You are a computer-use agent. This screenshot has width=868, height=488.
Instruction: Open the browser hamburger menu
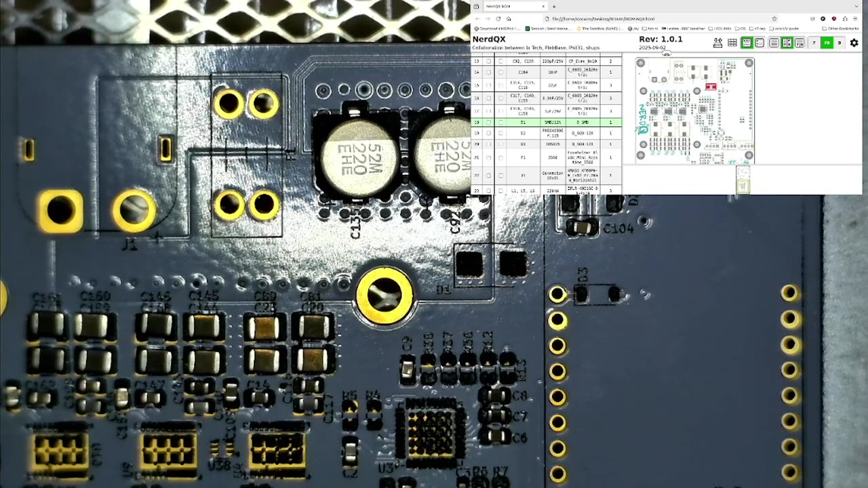[855, 19]
